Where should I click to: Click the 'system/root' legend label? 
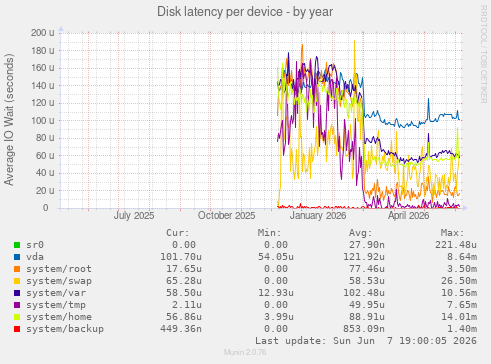point(59,269)
